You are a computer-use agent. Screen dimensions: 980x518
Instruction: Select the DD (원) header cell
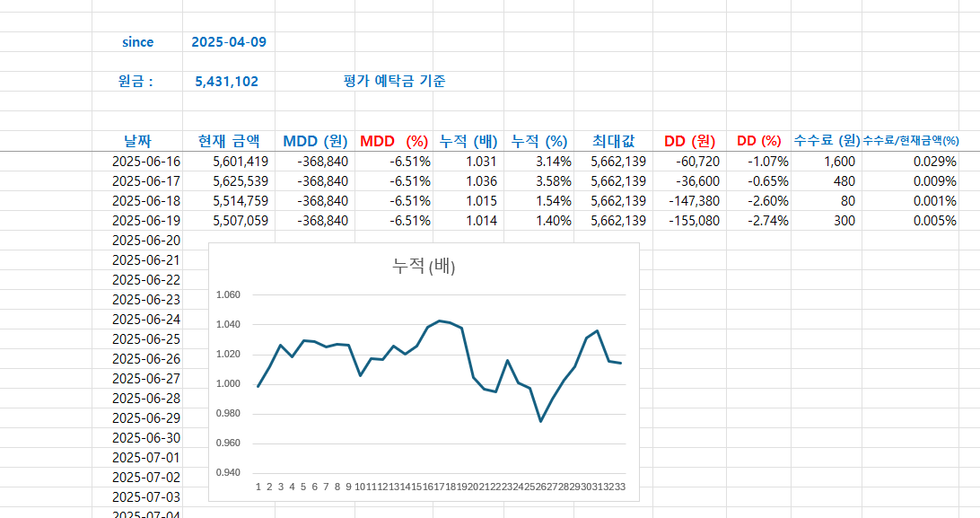[x=689, y=141]
